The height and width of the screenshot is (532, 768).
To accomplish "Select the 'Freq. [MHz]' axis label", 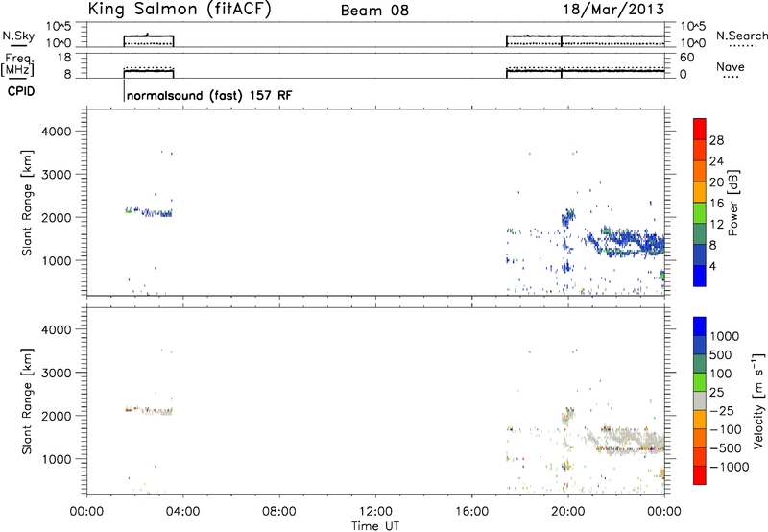I will pyautogui.click(x=18, y=64).
